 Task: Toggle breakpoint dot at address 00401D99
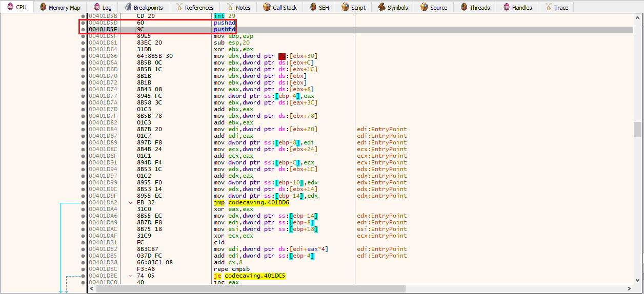[x=83, y=183]
